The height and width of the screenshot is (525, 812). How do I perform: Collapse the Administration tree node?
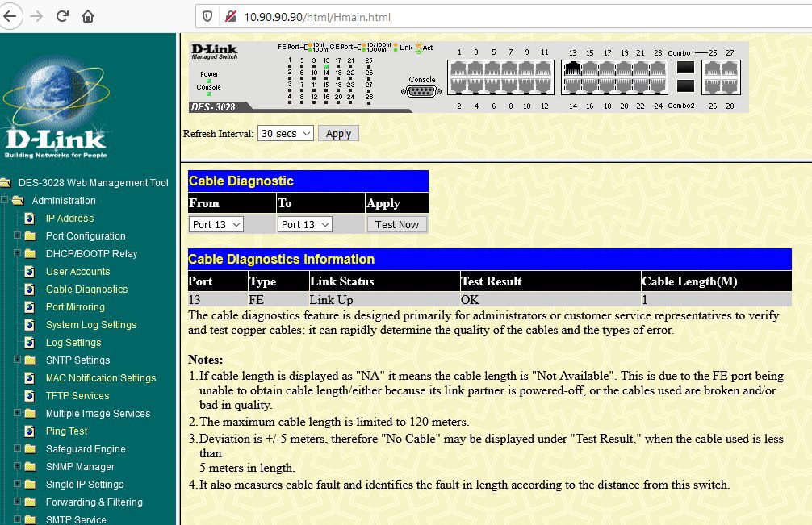4,200
